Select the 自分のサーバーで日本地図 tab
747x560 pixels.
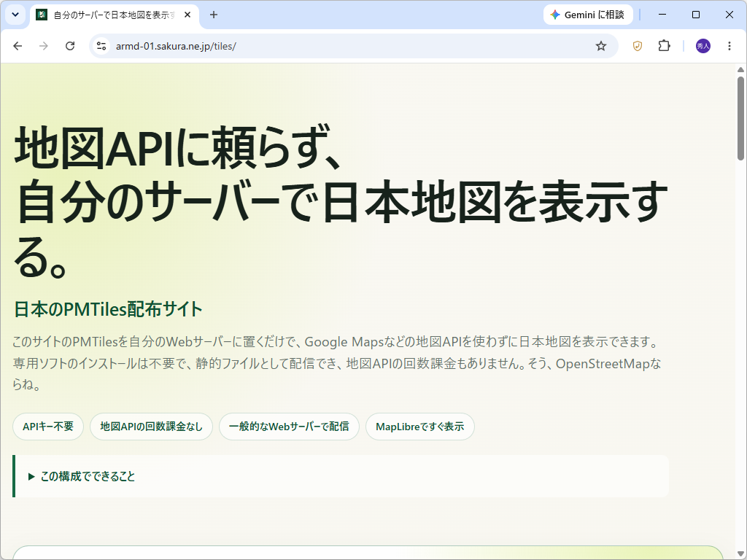coord(115,15)
